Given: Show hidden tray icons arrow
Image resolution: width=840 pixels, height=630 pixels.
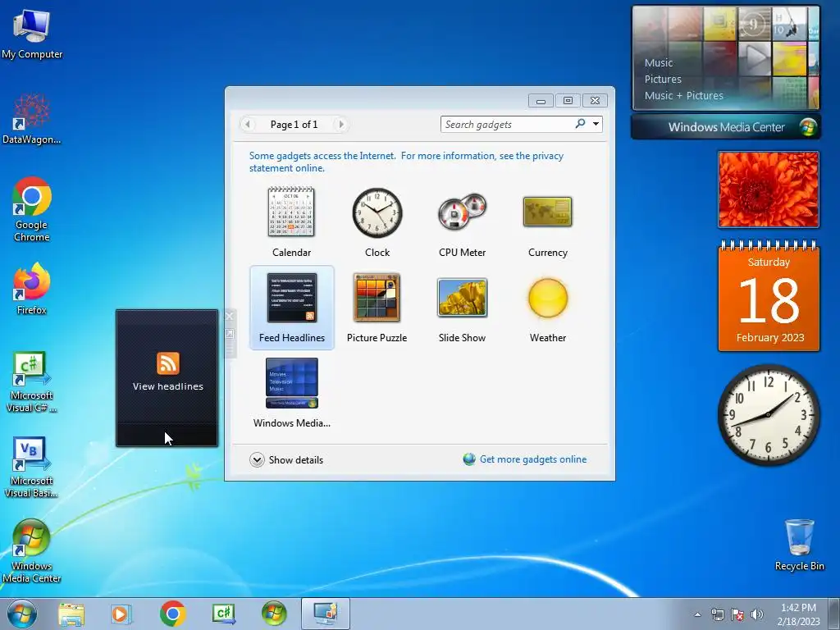Looking at the screenshot, I should click(x=697, y=614).
